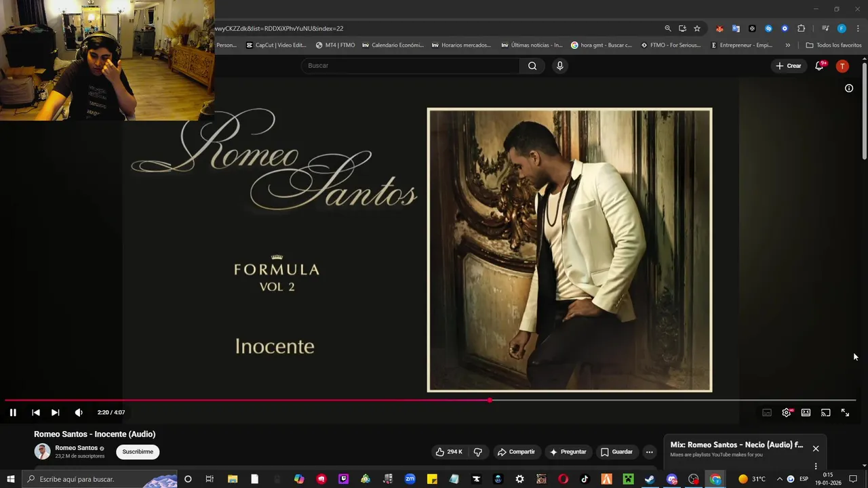Open the Últimas noticias bookmark
868x488 pixels.
[532, 45]
